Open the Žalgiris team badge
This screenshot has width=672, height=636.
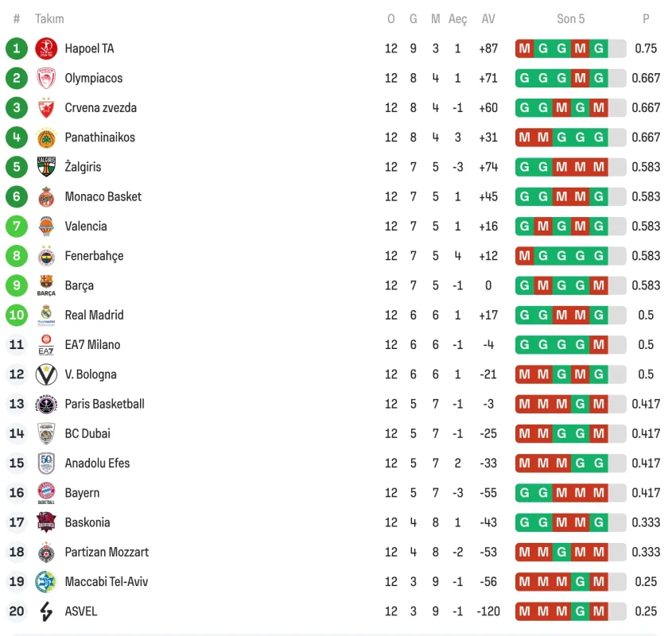[46, 167]
